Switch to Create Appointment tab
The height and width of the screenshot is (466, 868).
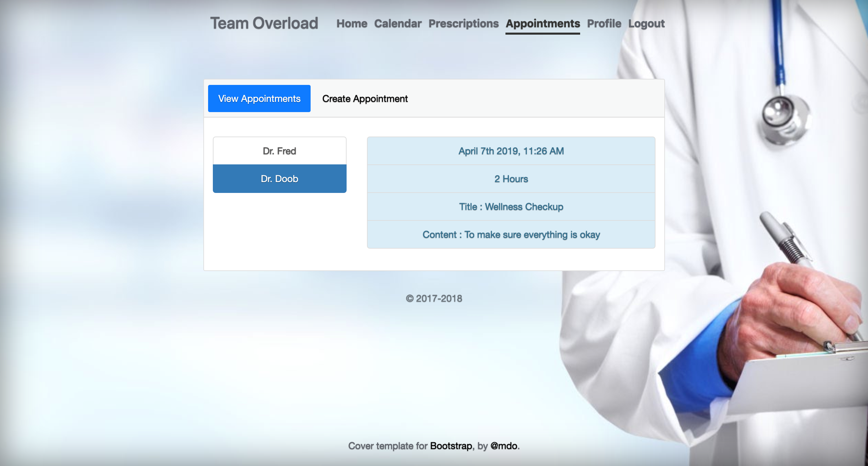click(365, 98)
